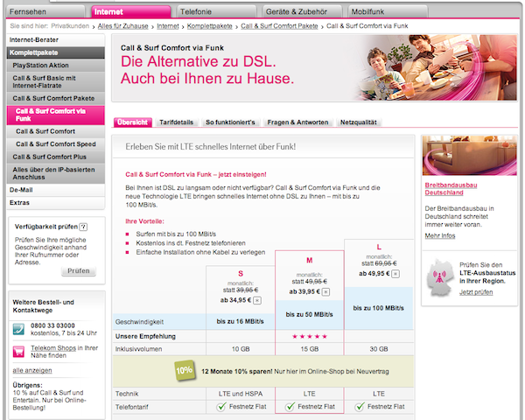Switch to Geräte & Zubehör tab
Screen dimensions: 525x420
point(303,11)
